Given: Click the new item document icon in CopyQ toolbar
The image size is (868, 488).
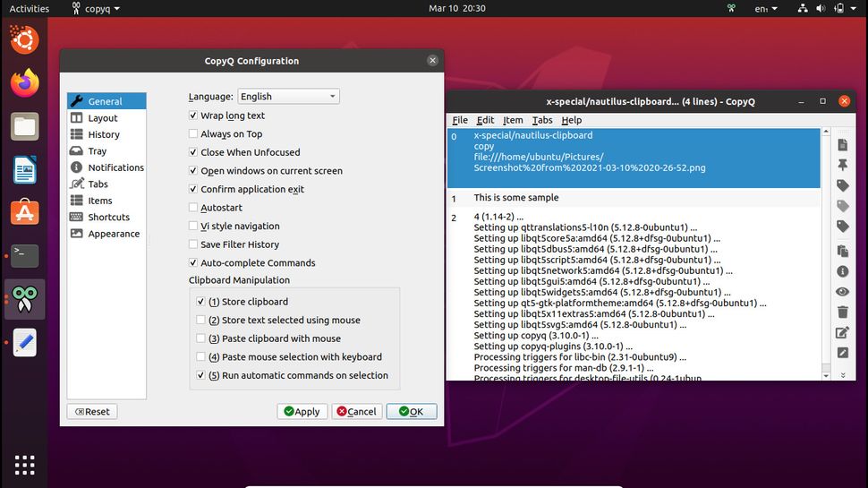Looking at the screenshot, I should click(843, 145).
